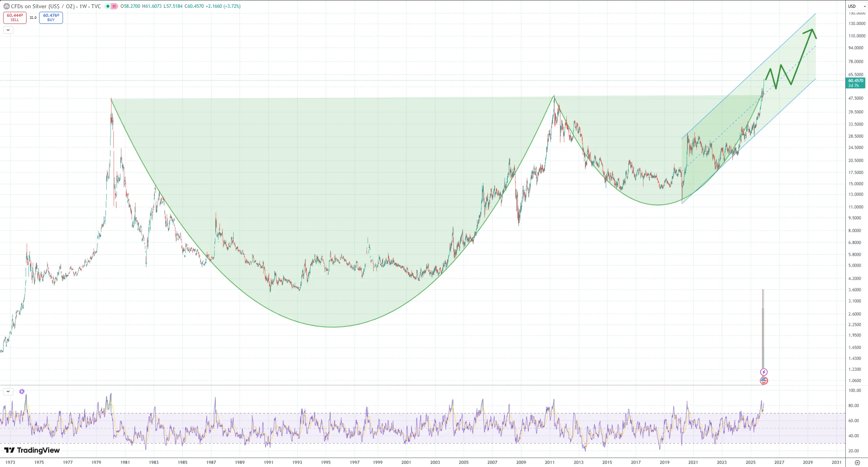This screenshot has height=467, width=868.
Task: Click the teal 60.4570 price label on the scale
Action: [x=856, y=81]
